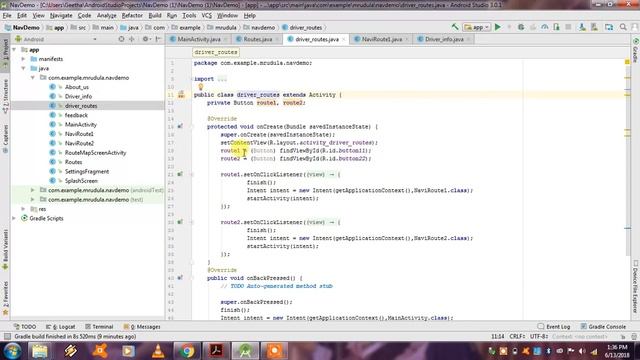Click Windows Start button

click(x=12, y=351)
